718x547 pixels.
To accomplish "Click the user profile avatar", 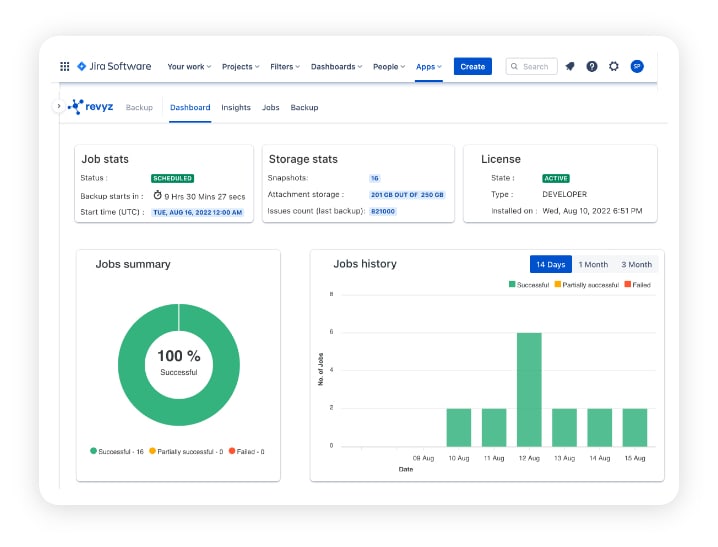I will (x=637, y=67).
